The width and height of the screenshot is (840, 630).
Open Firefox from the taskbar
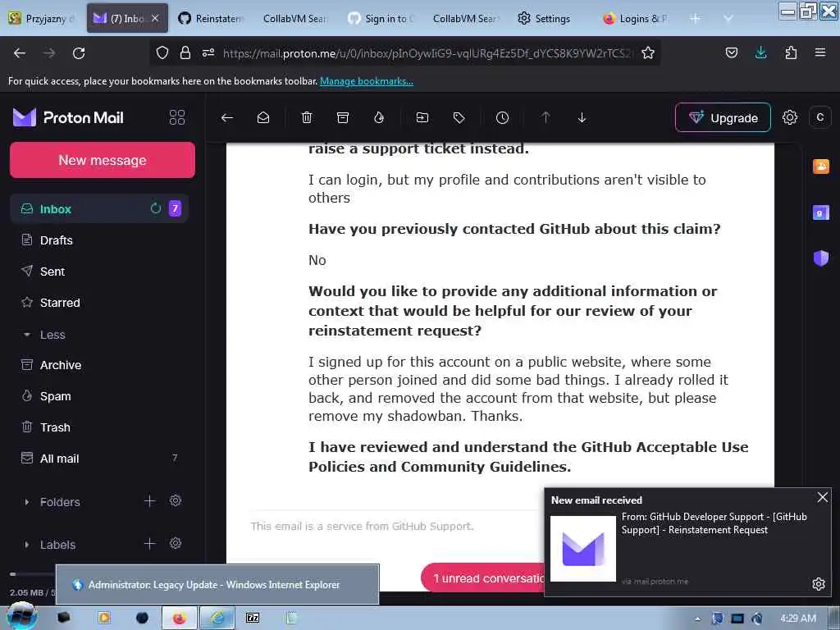coord(179,618)
